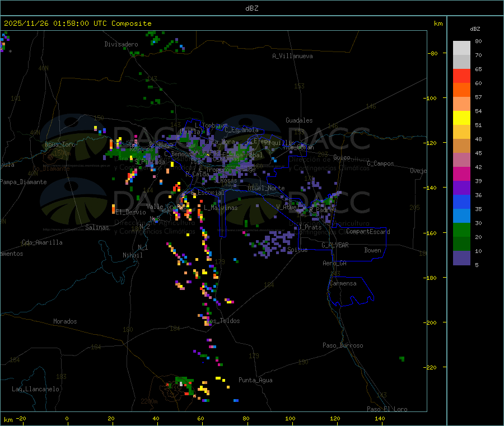Click the 100 tick on the bottom km axis

pyautogui.click(x=290, y=418)
